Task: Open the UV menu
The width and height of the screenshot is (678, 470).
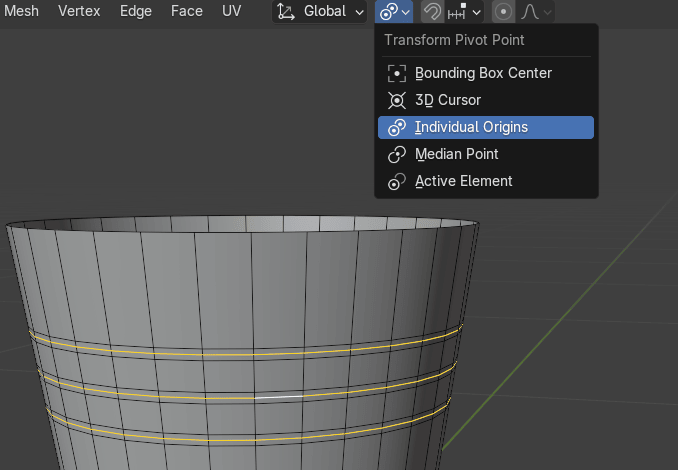Action: 231,11
